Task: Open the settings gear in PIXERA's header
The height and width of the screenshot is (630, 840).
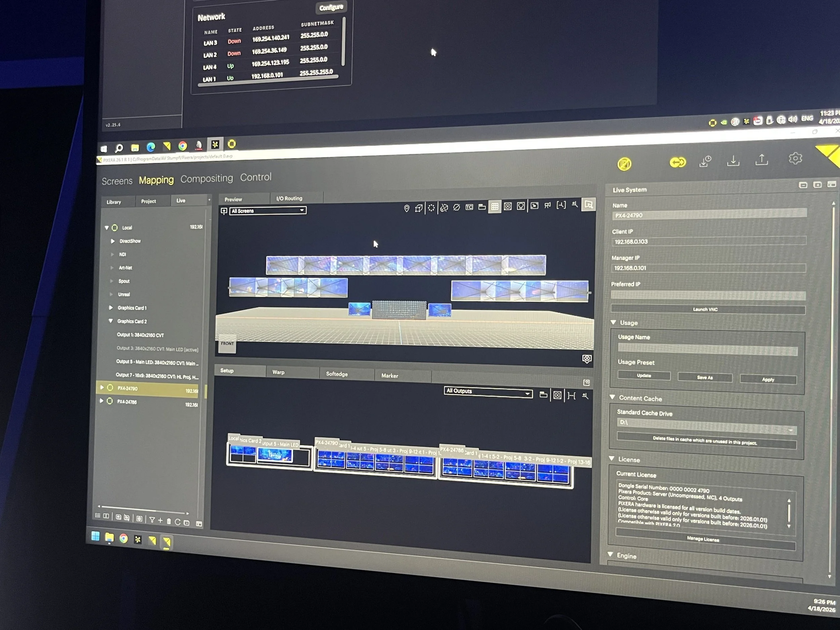Action: 795,158
